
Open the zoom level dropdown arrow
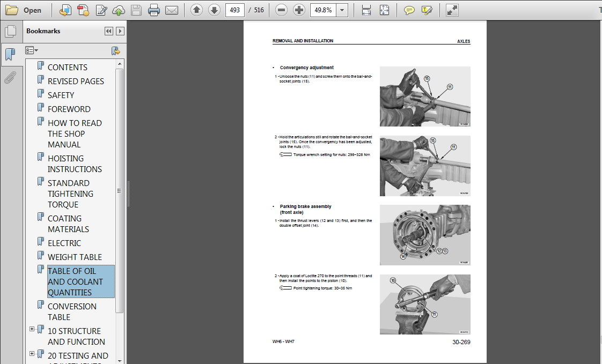coord(342,10)
